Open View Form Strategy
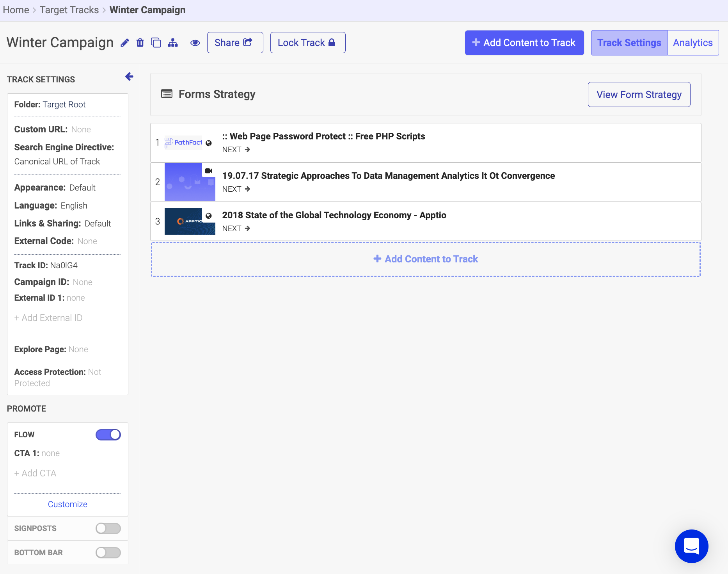The height and width of the screenshot is (574, 728). click(x=639, y=94)
